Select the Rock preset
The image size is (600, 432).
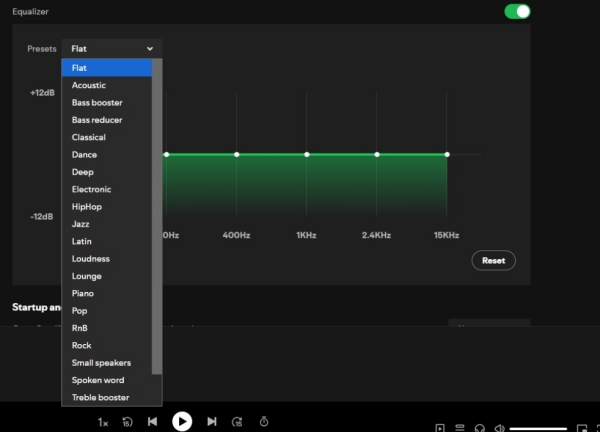point(107,345)
